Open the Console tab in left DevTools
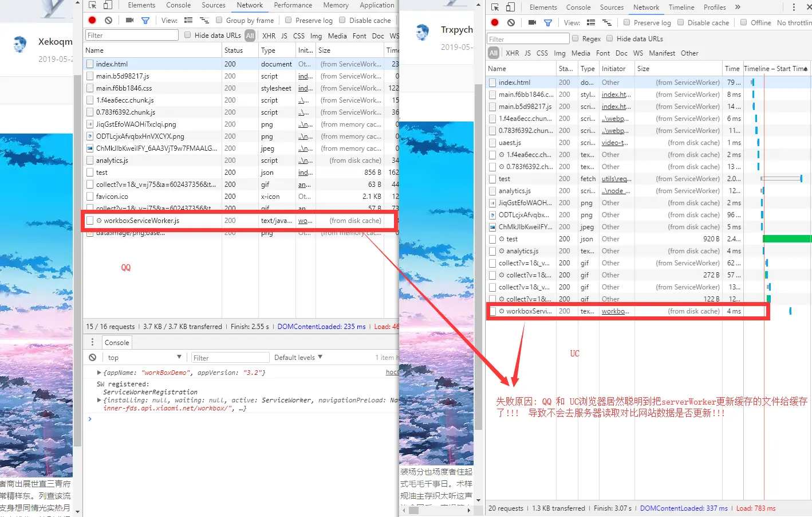The image size is (812, 517). point(179,5)
